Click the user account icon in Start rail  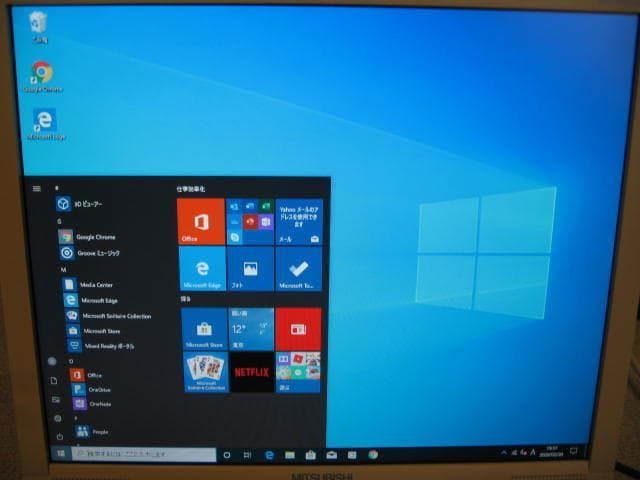click(x=52, y=361)
